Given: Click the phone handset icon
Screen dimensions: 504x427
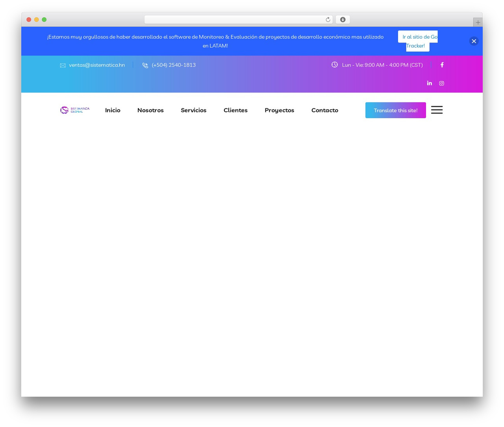Looking at the screenshot, I should tap(145, 65).
